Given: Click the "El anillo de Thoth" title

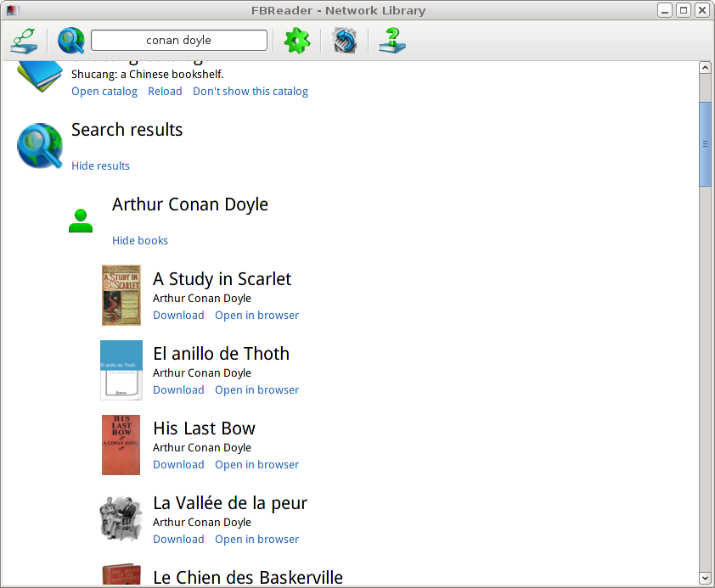Looking at the screenshot, I should pos(221,354).
